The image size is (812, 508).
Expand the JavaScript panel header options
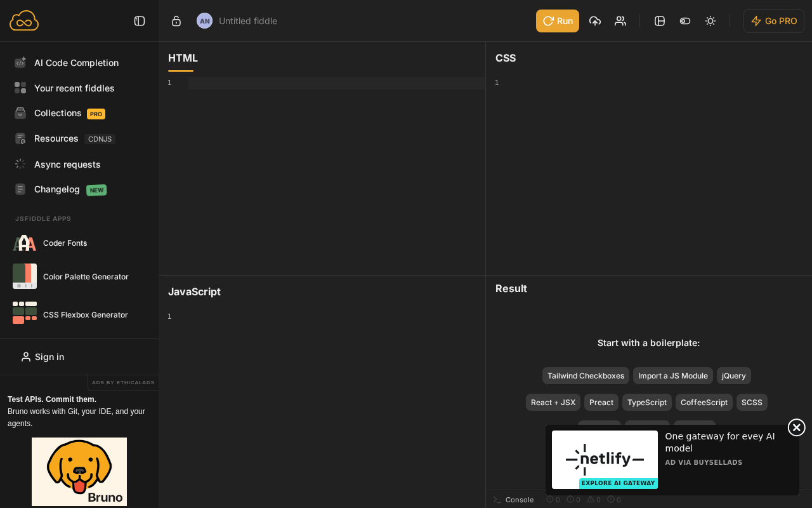194,291
